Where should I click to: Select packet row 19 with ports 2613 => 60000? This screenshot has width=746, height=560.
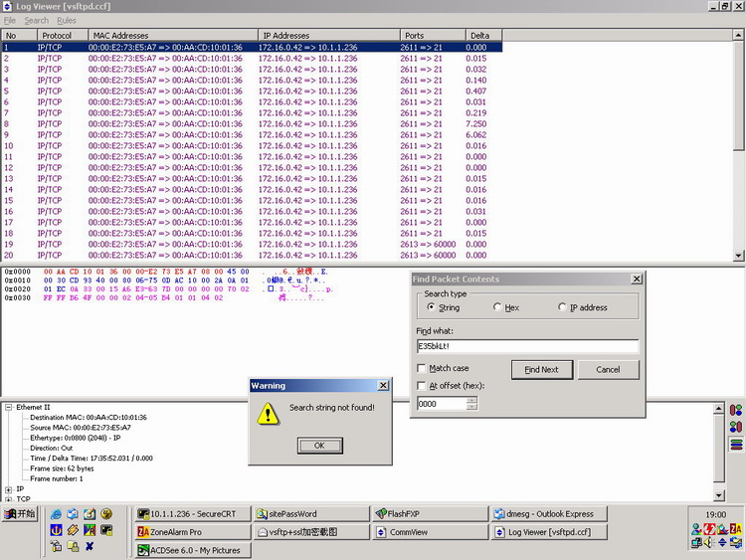pos(252,244)
